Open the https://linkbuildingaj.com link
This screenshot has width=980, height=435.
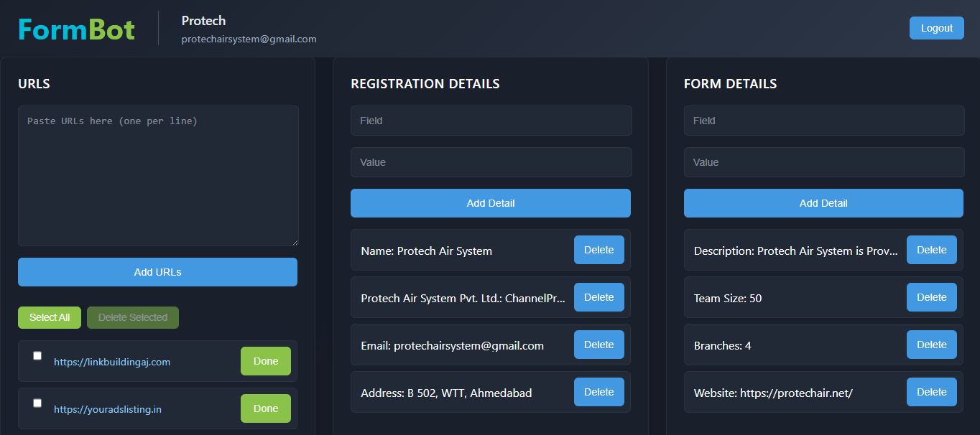click(x=112, y=362)
